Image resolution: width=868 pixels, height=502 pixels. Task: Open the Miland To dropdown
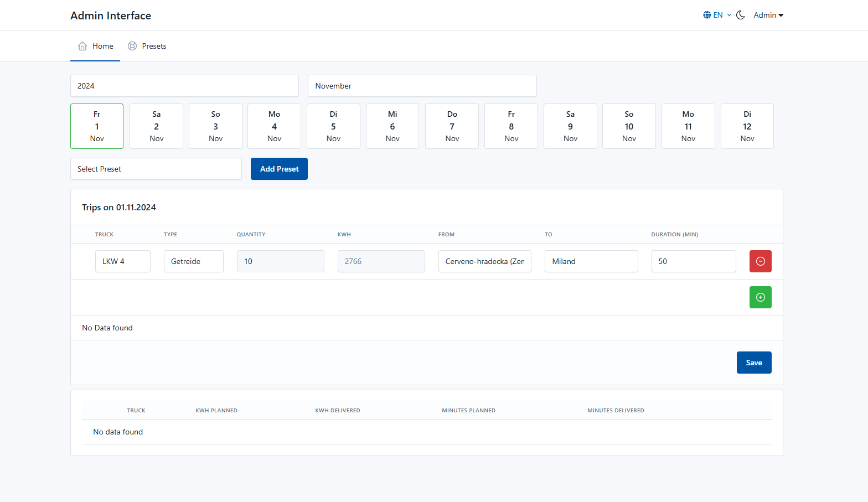pos(591,261)
